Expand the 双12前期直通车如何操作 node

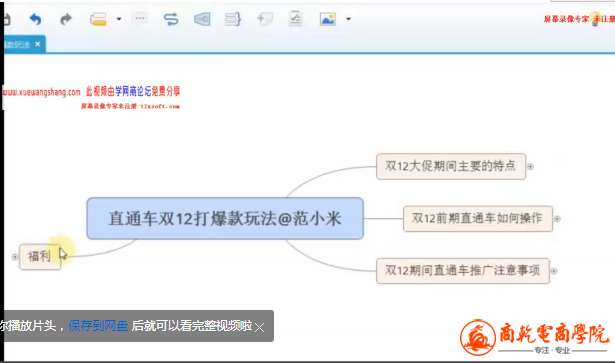tap(557, 219)
